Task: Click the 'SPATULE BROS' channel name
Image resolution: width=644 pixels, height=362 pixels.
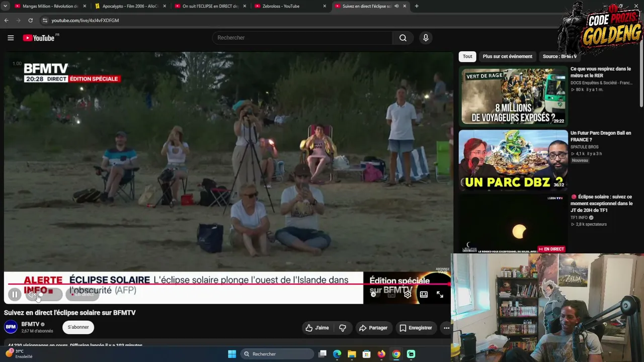Action: 584,147
